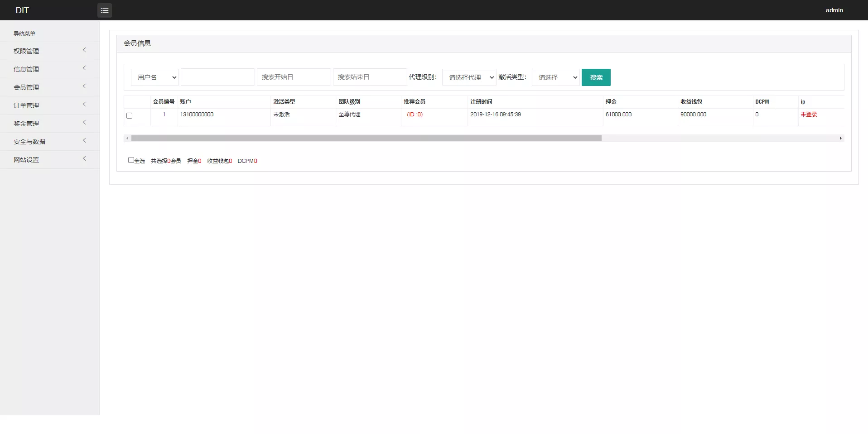Click the admin user link
The image size is (868, 434).
click(x=834, y=10)
